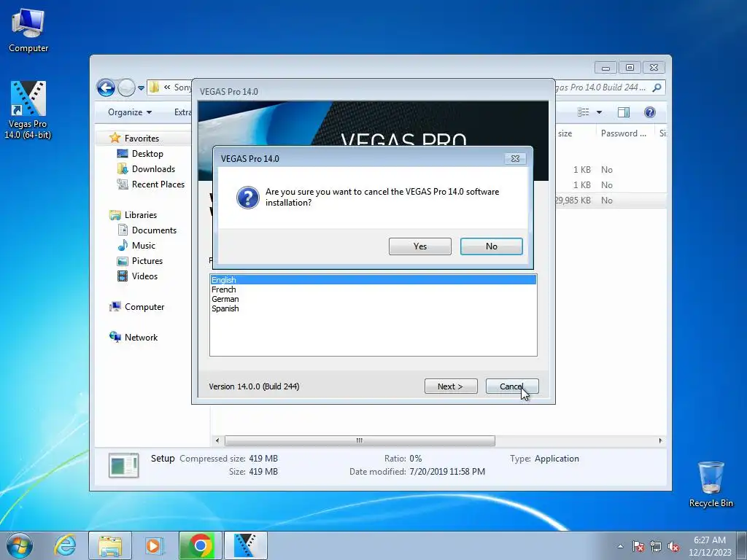Image resolution: width=747 pixels, height=560 pixels.
Task: Open the Organize menu in Explorer
Action: 130,112
